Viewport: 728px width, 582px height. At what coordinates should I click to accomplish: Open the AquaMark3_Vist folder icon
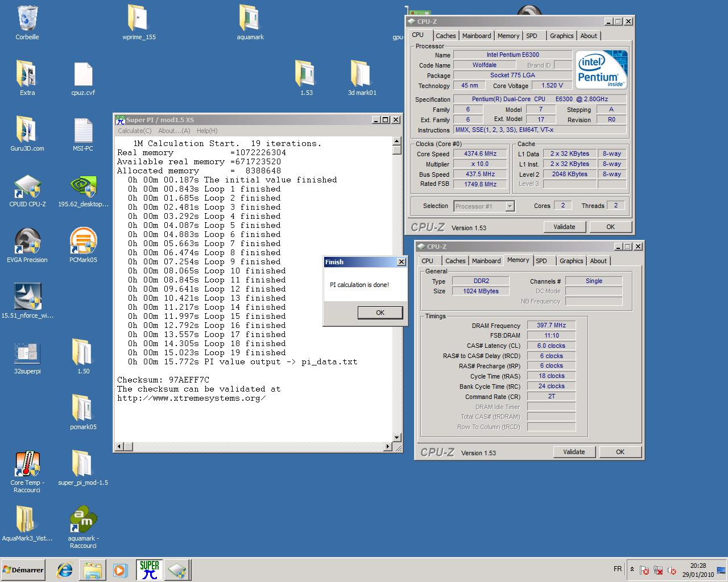[27, 519]
